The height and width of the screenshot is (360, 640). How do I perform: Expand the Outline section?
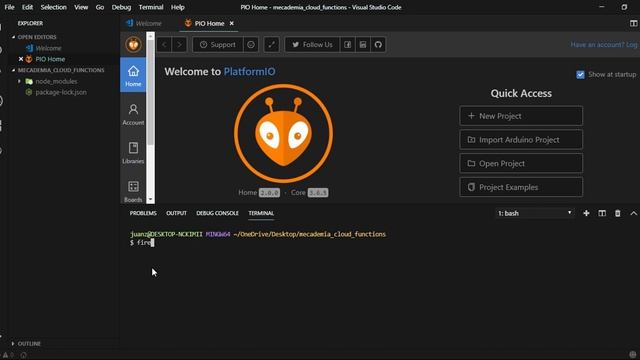(x=29, y=344)
